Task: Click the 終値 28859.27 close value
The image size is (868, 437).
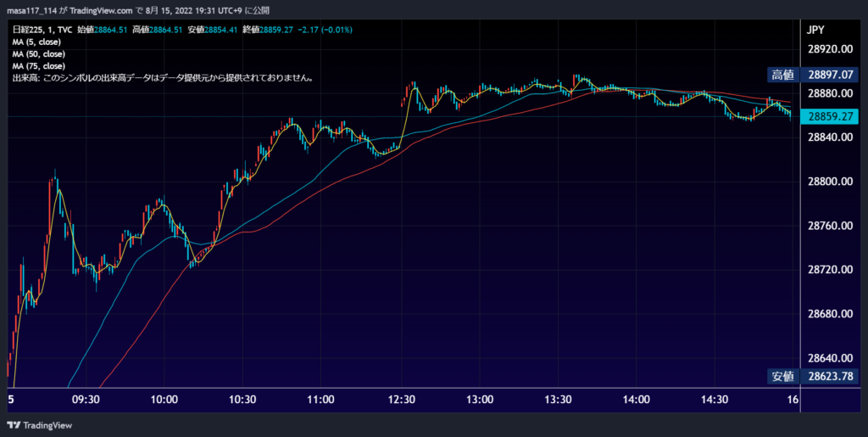Action: click(267, 30)
